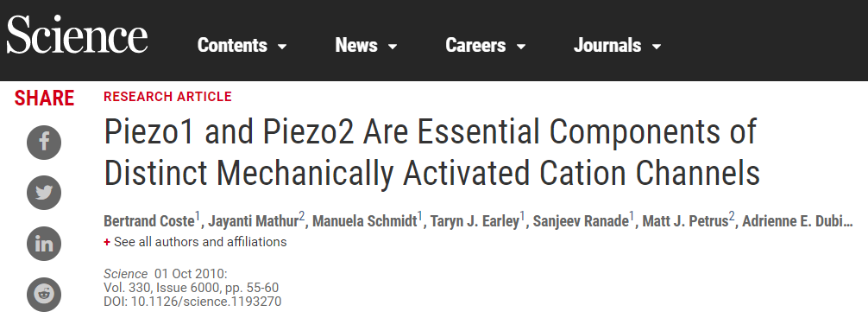Select the Journals menu item

pos(607,45)
